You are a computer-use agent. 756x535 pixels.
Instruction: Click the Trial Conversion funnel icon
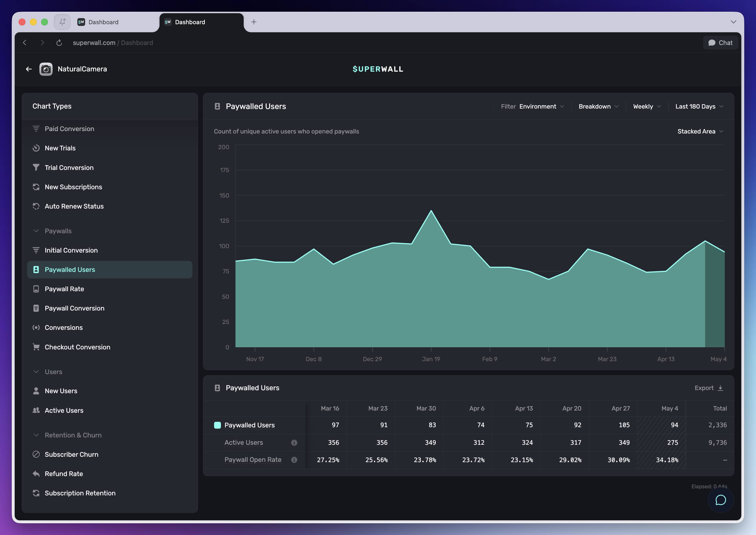(x=36, y=168)
